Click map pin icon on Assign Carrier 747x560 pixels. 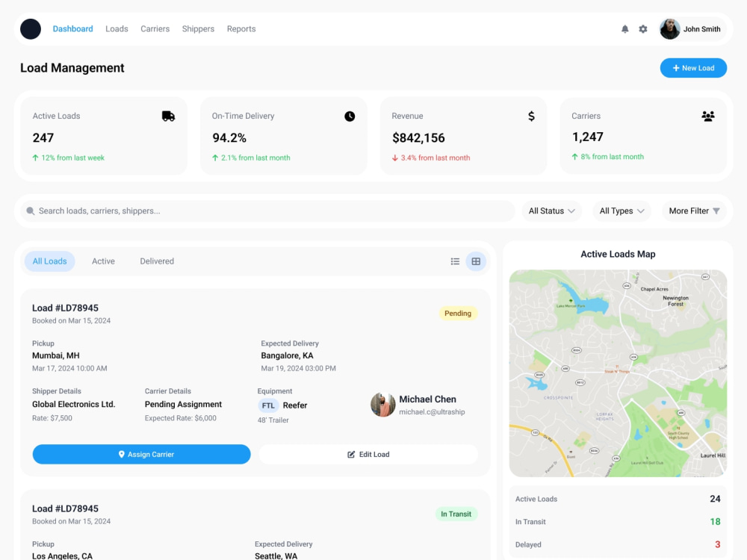pyautogui.click(x=122, y=454)
